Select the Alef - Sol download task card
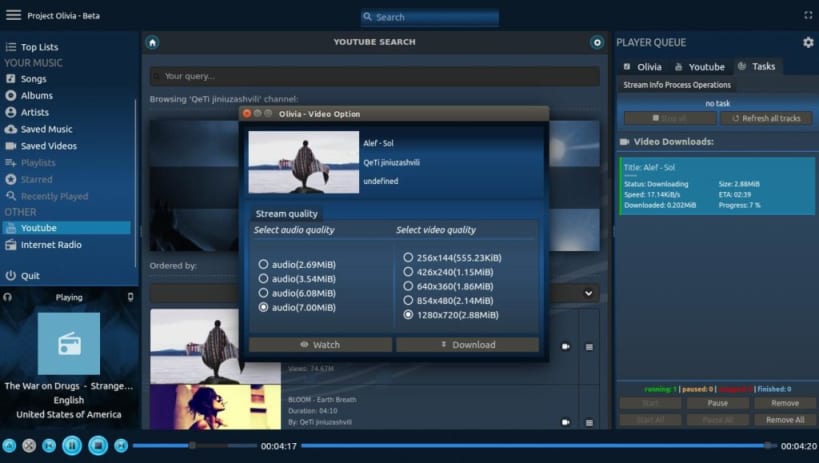 [717, 186]
